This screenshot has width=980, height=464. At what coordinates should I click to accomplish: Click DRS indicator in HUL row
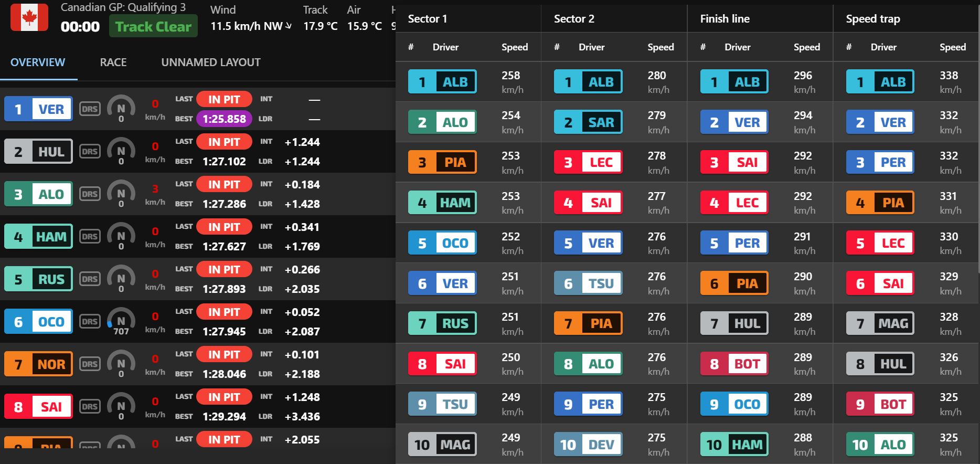(x=90, y=151)
